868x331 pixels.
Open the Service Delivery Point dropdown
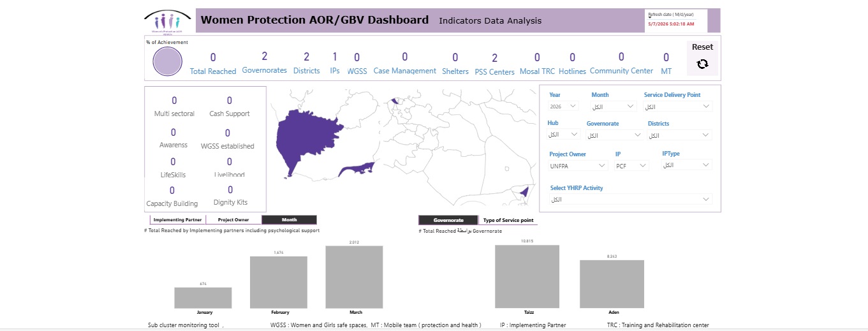(x=678, y=107)
